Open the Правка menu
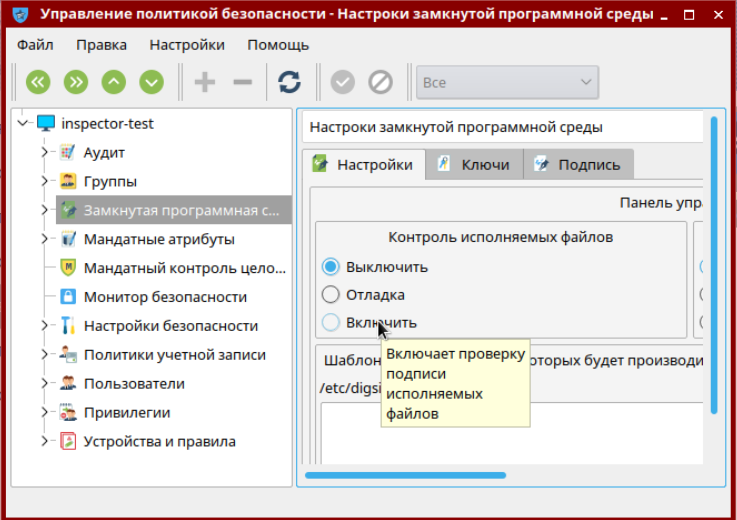737x520 pixels. click(x=102, y=45)
